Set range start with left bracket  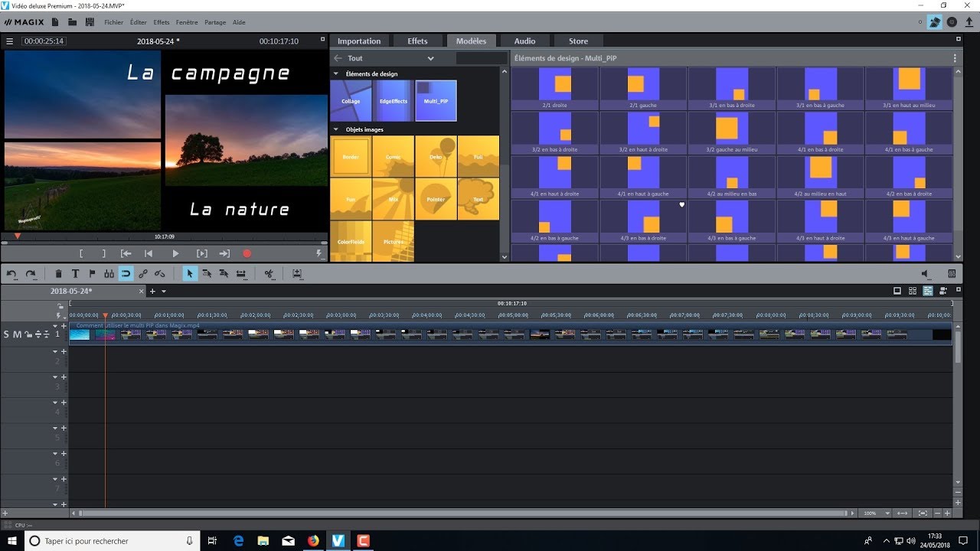81,253
